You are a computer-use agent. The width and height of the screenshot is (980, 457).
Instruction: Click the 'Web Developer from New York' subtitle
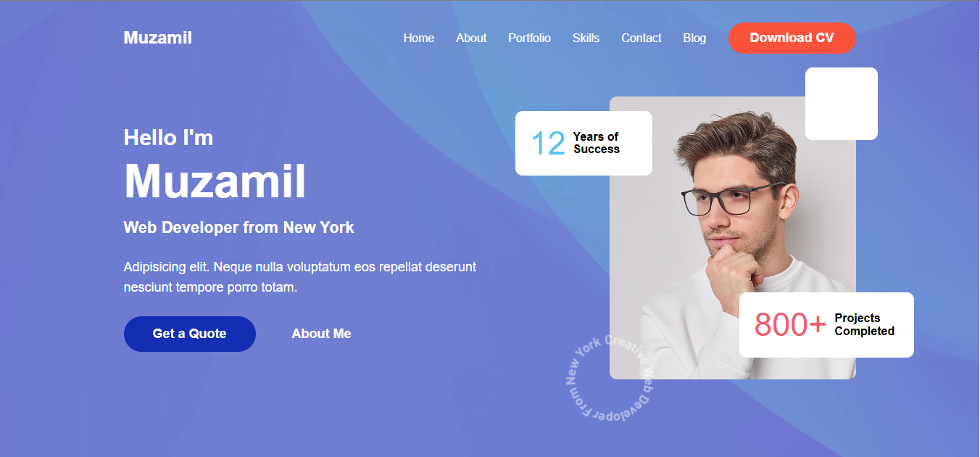(x=239, y=227)
